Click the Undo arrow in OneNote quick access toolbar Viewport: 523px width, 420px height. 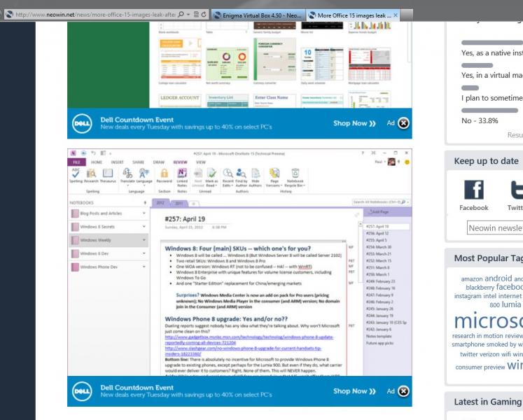point(93,153)
